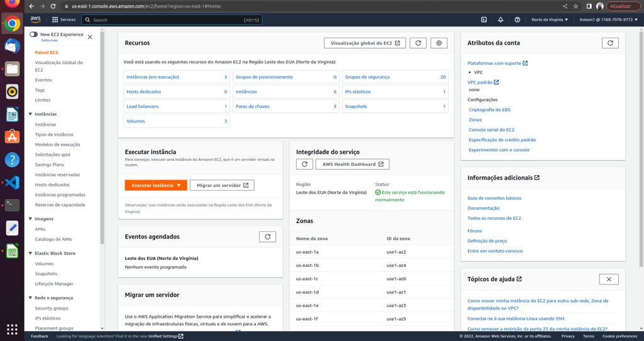Open Terminal from the dock
644x341 pixels.
point(12,205)
